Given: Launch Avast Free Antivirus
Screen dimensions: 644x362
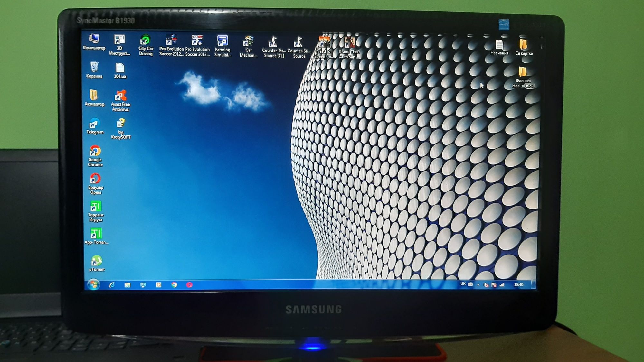Looking at the screenshot, I should [x=120, y=101].
